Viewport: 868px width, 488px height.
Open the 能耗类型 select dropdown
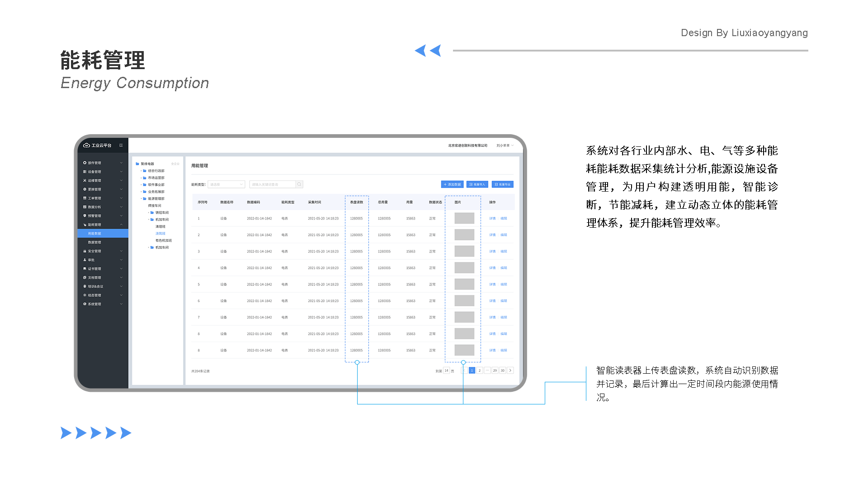[226, 184]
